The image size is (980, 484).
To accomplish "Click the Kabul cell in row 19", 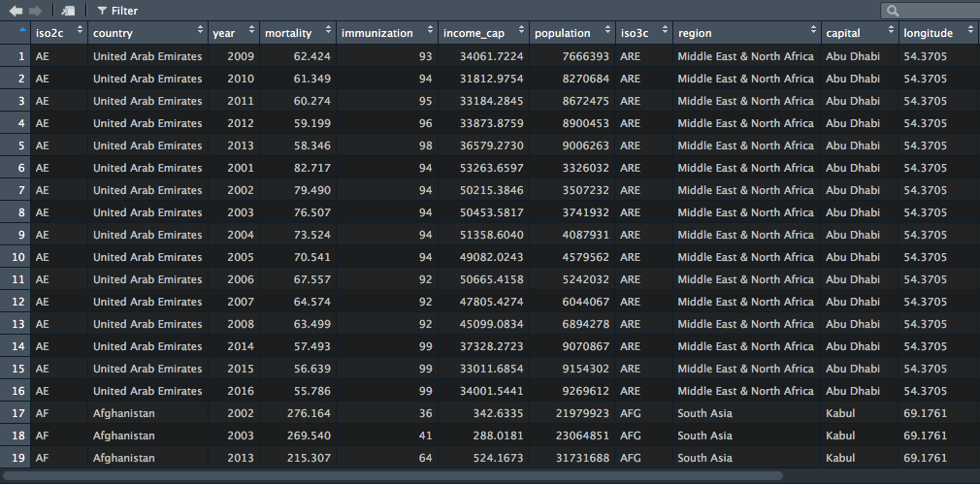I will pyautogui.click(x=840, y=458).
